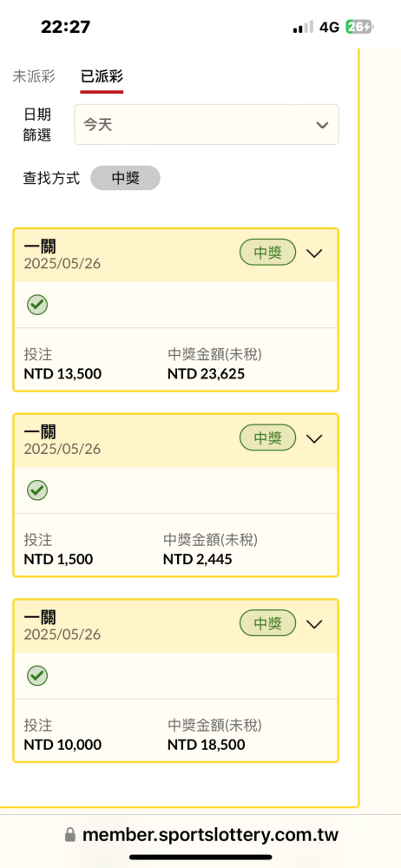Tap the battery indicator in the status bar

pyautogui.click(x=359, y=27)
